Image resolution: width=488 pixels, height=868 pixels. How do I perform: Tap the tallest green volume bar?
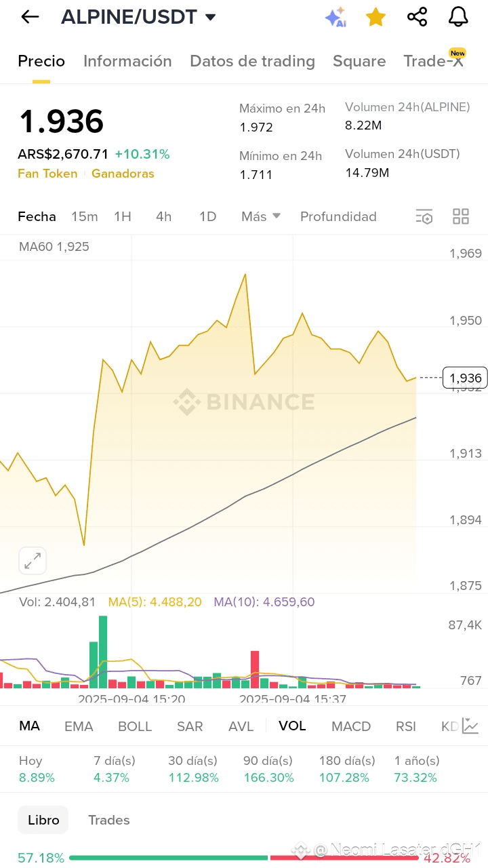tap(103, 652)
